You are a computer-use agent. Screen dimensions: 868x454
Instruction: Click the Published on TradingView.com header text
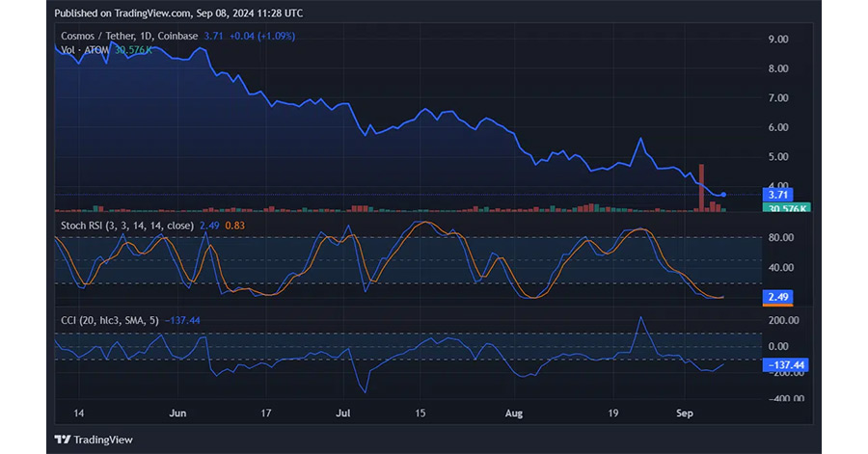coord(178,13)
